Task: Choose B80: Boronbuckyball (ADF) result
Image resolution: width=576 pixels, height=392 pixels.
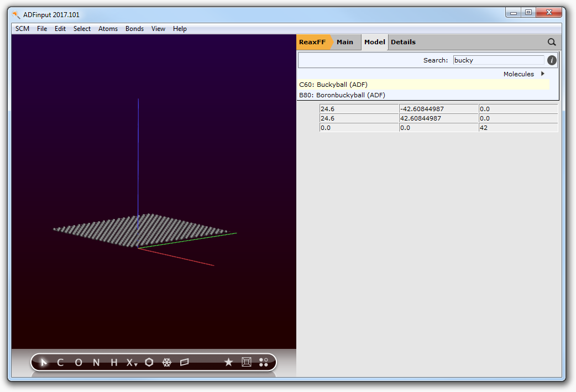Action: (x=424, y=95)
